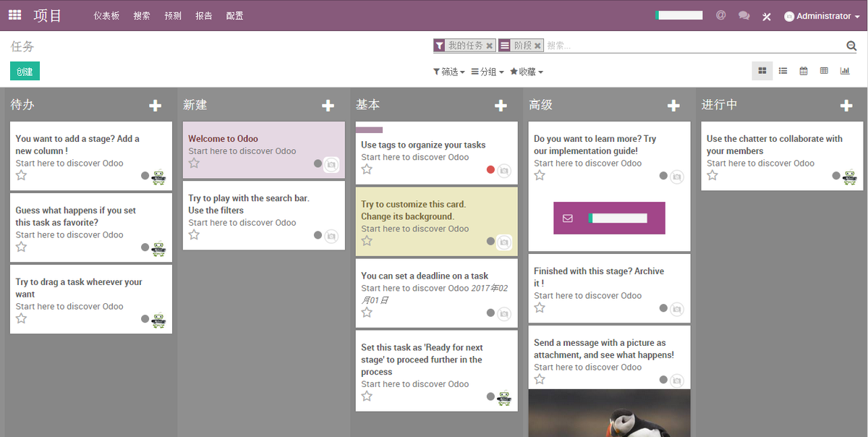Add a task with plus in 待办 column
The width and height of the screenshot is (868, 437).
point(156,106)
